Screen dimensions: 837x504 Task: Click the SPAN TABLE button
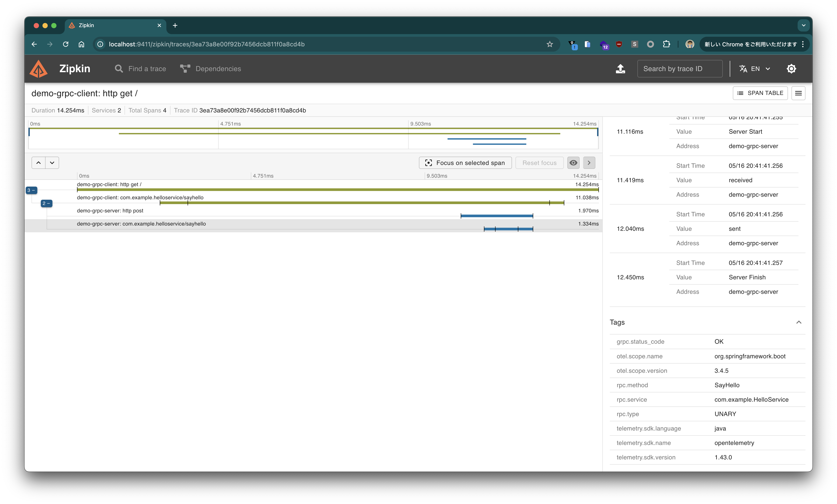tap(760, 93)
